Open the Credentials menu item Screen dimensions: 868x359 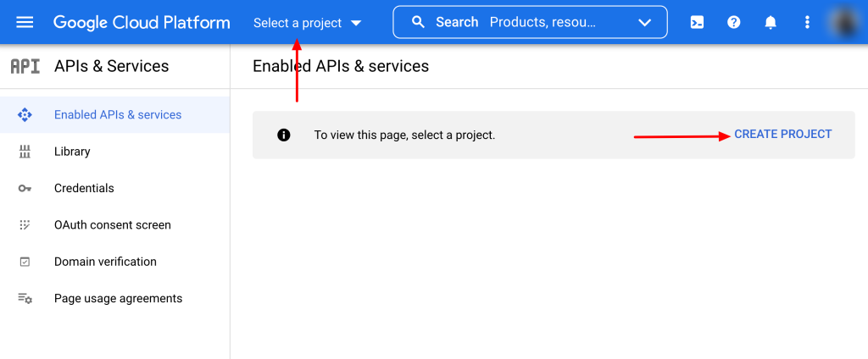click(115, 188)
